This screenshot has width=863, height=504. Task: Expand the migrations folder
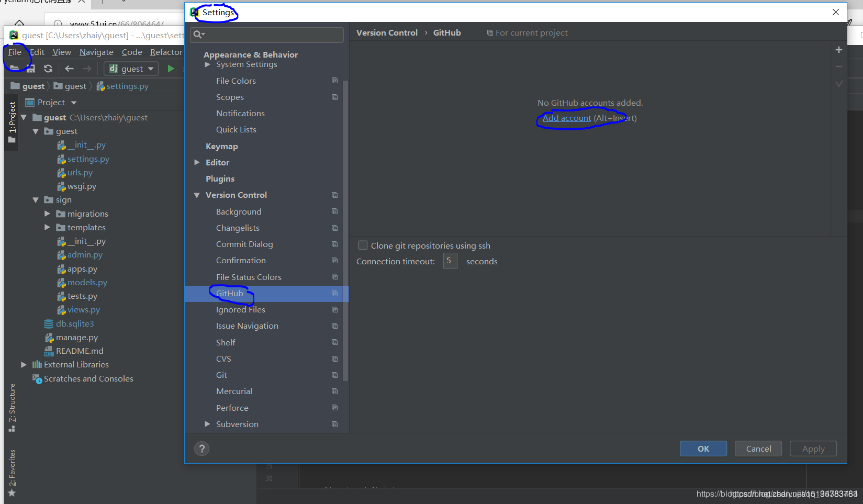point(47,214)
